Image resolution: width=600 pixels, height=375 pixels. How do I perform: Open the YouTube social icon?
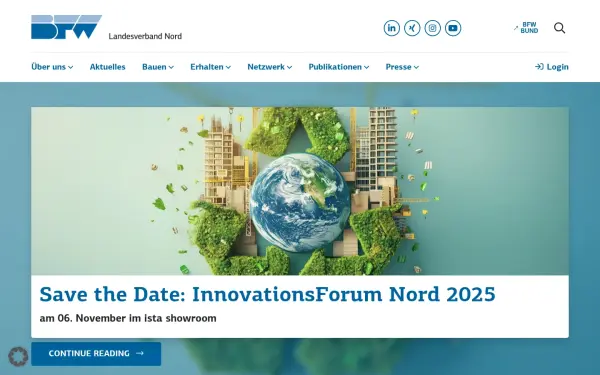click(453, 28)
